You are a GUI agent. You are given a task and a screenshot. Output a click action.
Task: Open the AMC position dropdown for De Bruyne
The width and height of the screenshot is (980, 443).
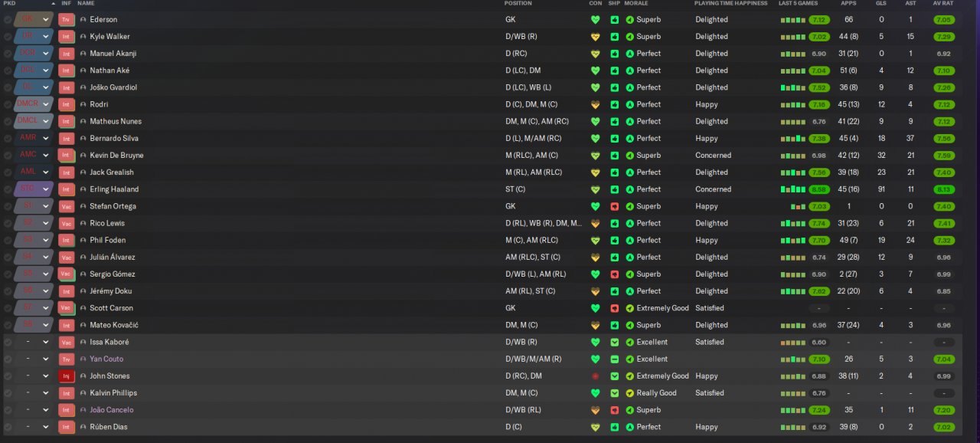tap(33, 156)
